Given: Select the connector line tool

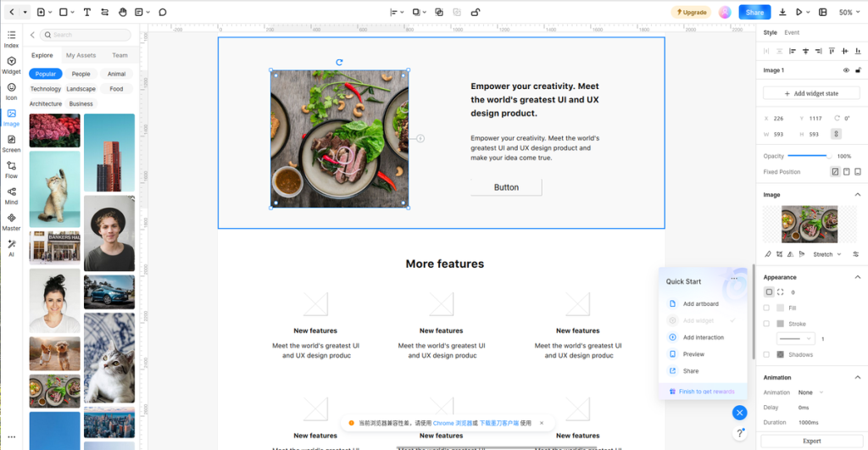Looking at the screenshot, I should click(104, 12).
